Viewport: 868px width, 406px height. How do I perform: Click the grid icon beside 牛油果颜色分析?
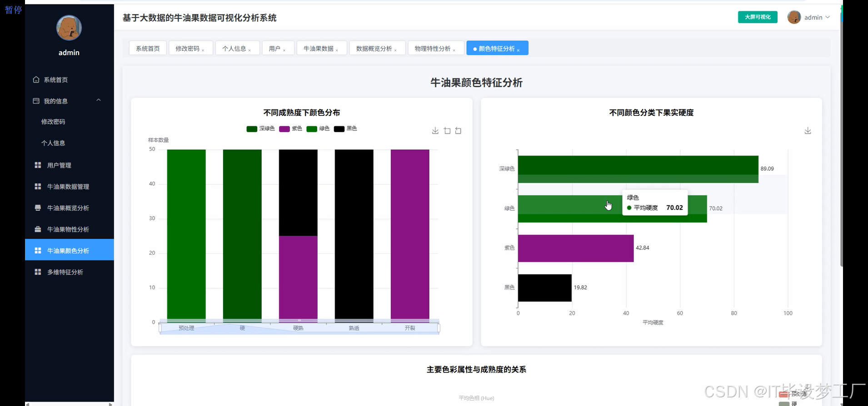tap(38, 250)
